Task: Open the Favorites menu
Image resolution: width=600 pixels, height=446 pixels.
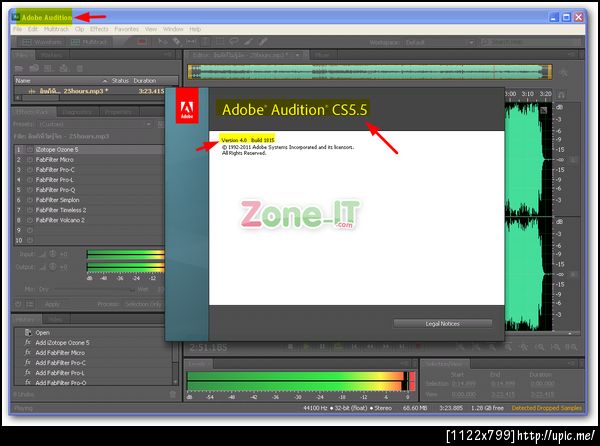Action: 127,29
